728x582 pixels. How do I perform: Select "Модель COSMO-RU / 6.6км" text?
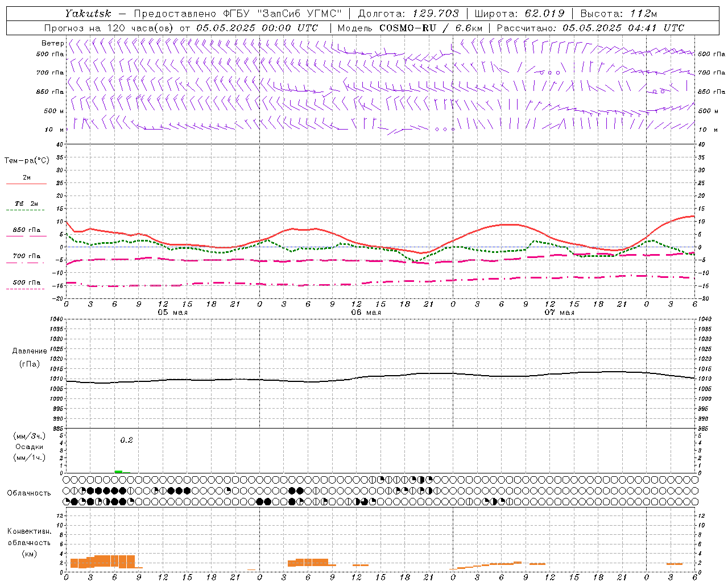coord(410,28)
